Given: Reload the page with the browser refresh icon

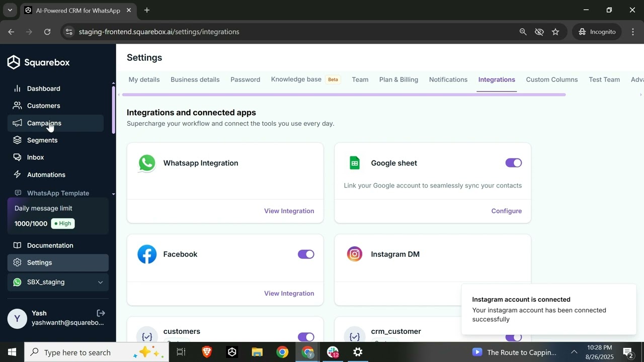Looking at the screenshot, I should (x=47, y=32).
